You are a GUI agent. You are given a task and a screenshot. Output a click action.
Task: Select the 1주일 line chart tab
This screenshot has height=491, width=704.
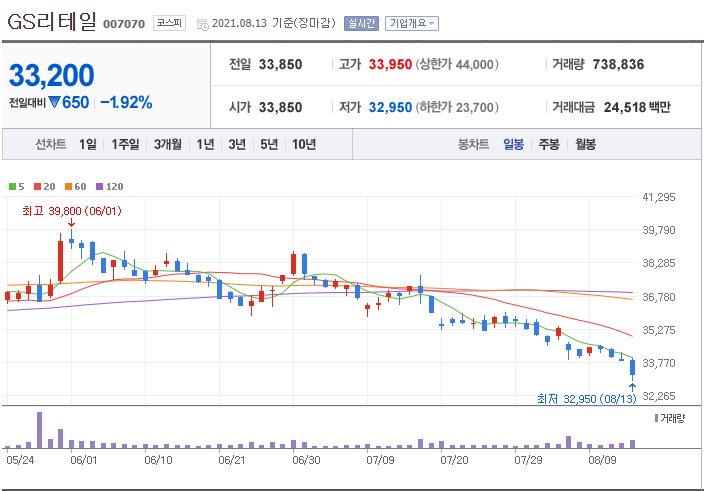[x=125, y=144]
